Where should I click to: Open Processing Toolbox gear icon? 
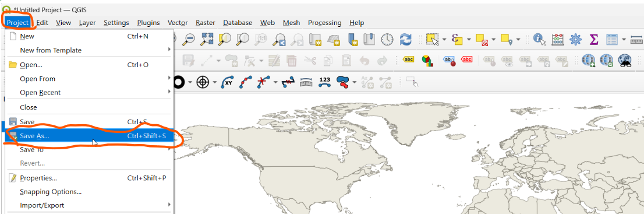point(576,40)
